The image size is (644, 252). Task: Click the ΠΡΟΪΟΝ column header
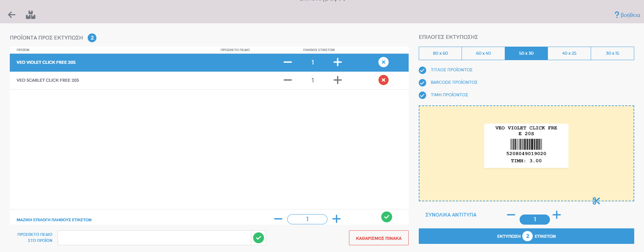point(23,50)
